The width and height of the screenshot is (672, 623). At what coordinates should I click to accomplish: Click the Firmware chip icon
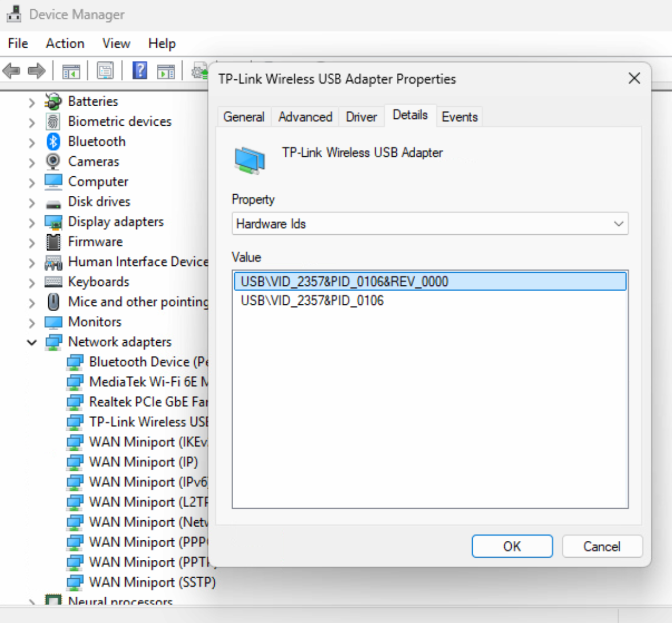pyautogui.click(x=53, y=242)
